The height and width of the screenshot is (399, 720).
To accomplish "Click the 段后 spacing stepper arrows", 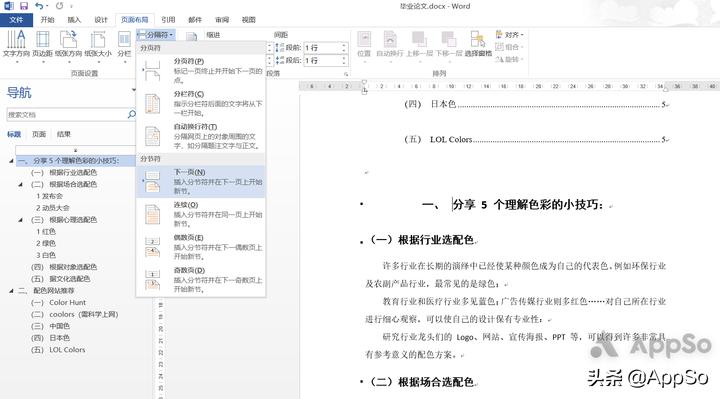I will pos(344,61).
